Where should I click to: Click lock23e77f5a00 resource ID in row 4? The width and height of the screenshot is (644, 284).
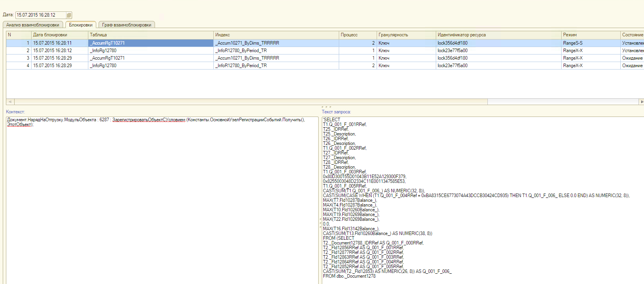pyautogui.click(x=498, y=66)
